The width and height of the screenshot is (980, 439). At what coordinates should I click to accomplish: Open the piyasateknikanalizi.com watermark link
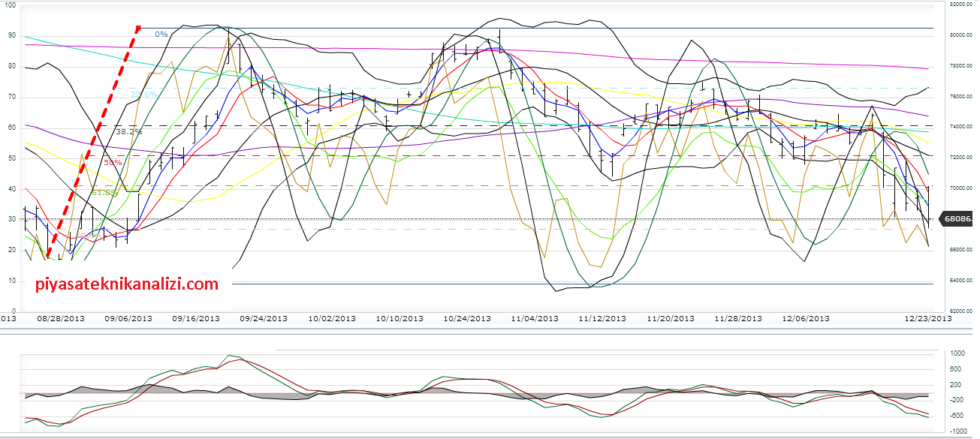coord(128,284)
